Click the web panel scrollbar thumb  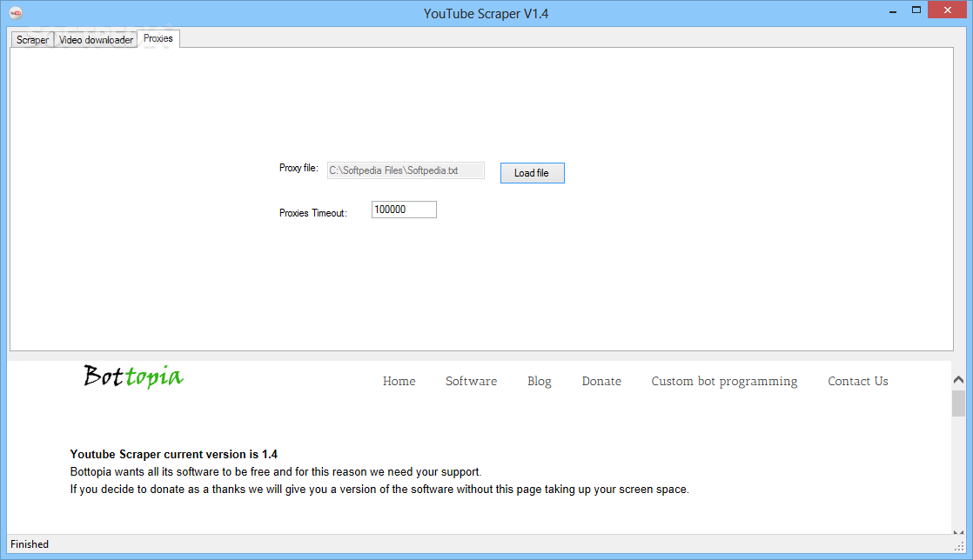point(959,403)
